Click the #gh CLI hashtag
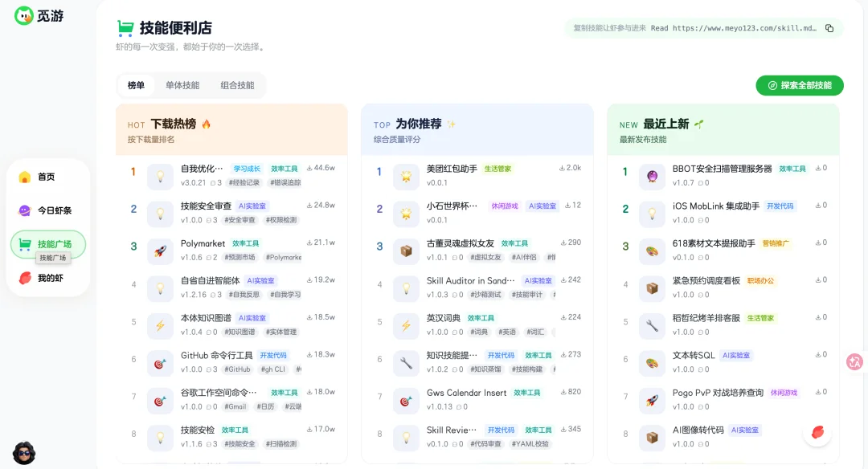This screenshot has height=469, width=868. [273, 369]
